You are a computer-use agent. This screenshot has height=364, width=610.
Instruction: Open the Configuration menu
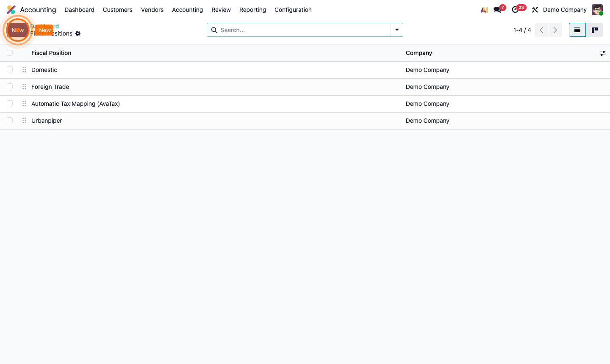tap(293, 9)
